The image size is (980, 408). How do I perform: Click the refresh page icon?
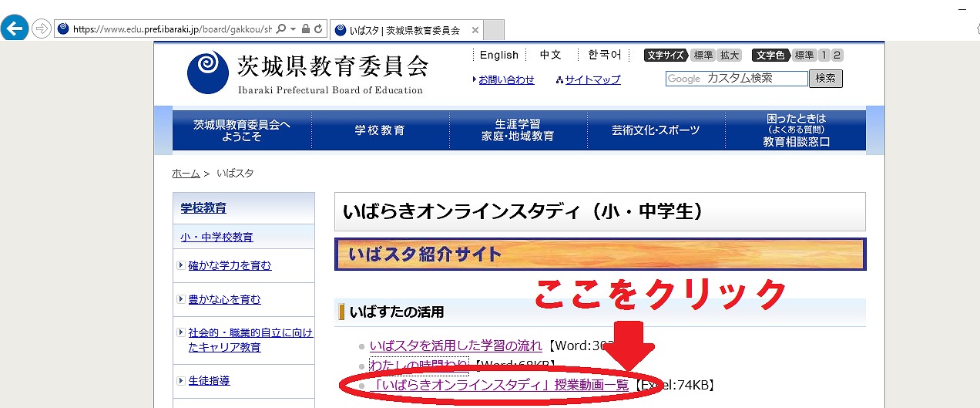[318, 29]
